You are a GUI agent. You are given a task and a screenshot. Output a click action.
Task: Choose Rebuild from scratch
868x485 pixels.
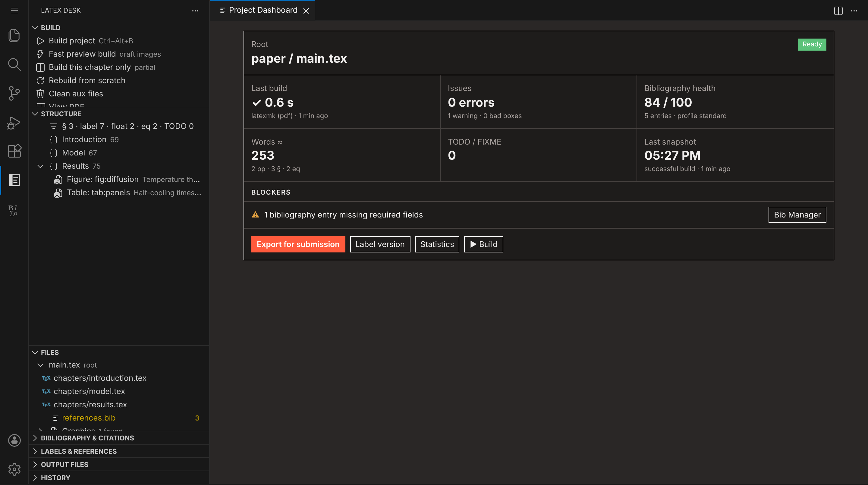click(119, 80)
